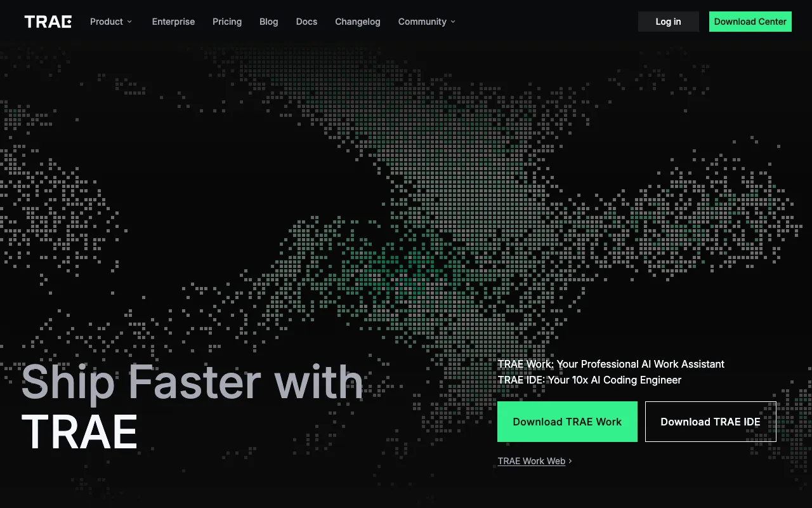Open the green Download Center button
Screen dimensions: 812x508
coord(750,22)
